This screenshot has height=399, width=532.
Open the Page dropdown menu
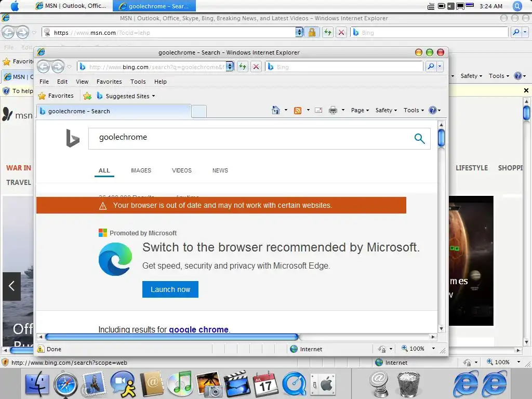coord(360,110)
